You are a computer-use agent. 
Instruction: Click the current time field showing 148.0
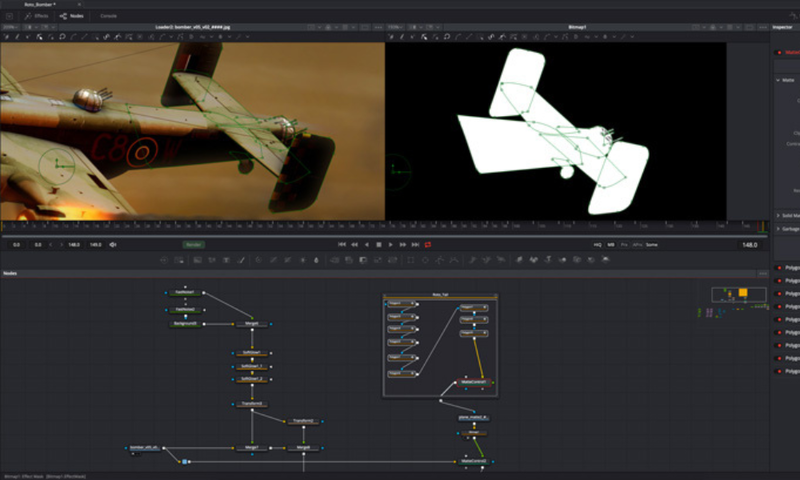[x=749, y=245]
